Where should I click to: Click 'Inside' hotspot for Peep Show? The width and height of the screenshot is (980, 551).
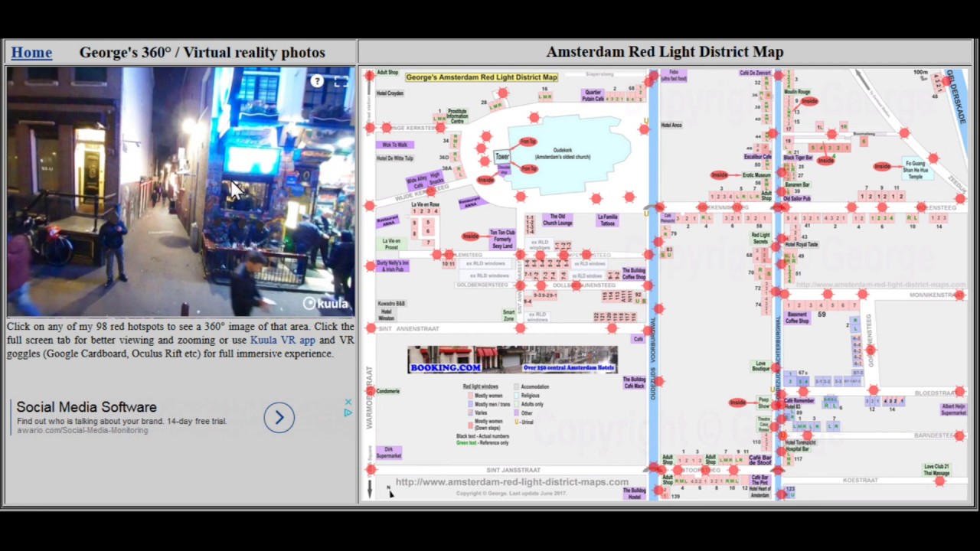click(x=737, y=403)
